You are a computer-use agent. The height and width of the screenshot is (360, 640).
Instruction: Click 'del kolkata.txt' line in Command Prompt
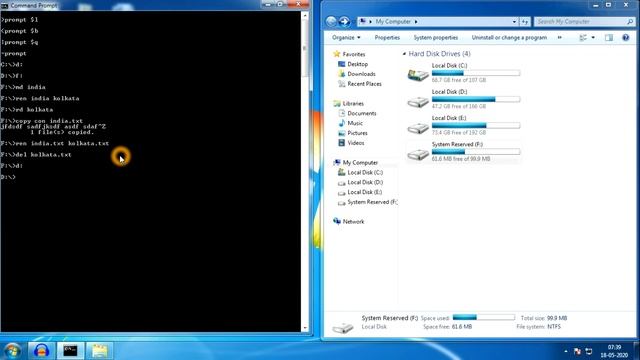36,155
